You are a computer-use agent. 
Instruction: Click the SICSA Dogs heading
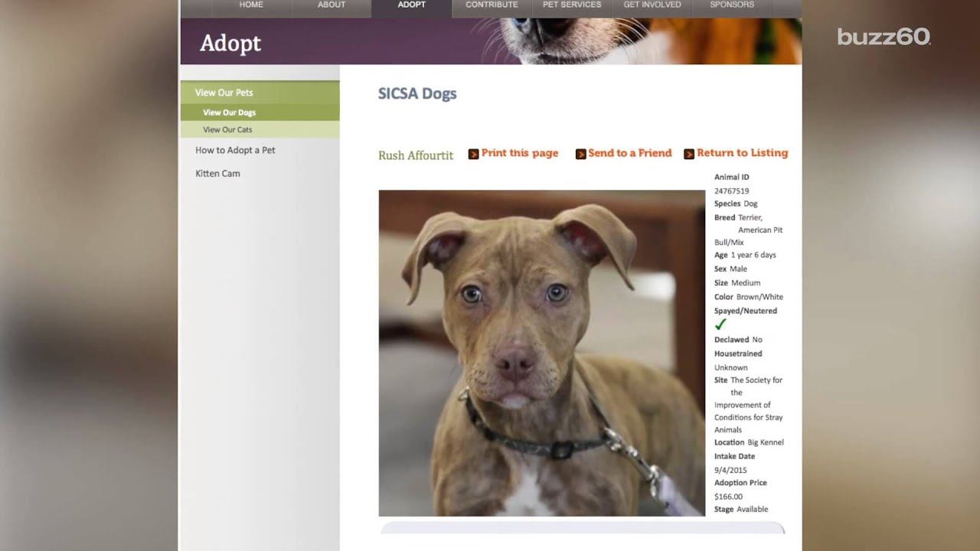[417, 94]
